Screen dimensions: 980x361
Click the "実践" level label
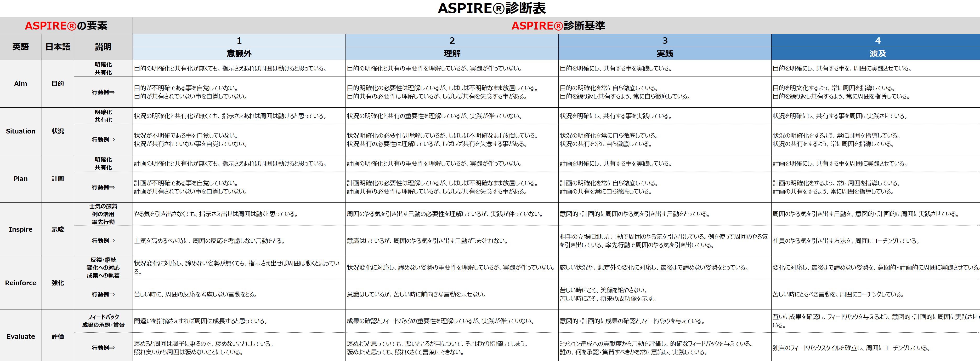click(x=665, y=54)
